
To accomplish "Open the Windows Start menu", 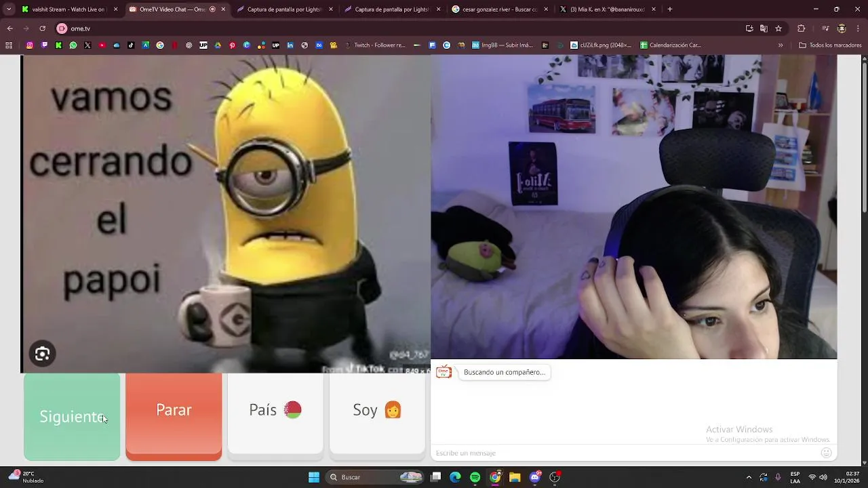I will [314, 477].
